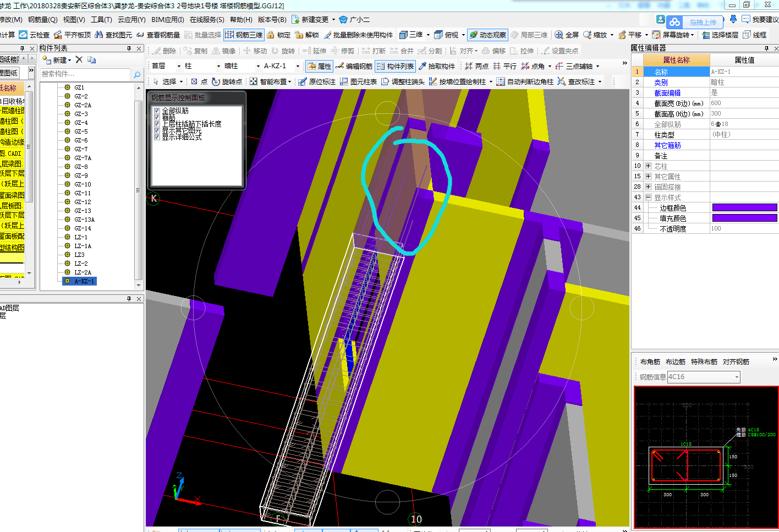This screenshot has height=532, width=779.
Task: Toggle 动态观察 dynamic orbit tool
Action: point(487,35)
